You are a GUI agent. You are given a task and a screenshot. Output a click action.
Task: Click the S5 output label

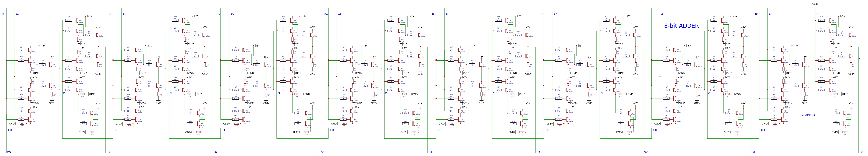point(322,152)
